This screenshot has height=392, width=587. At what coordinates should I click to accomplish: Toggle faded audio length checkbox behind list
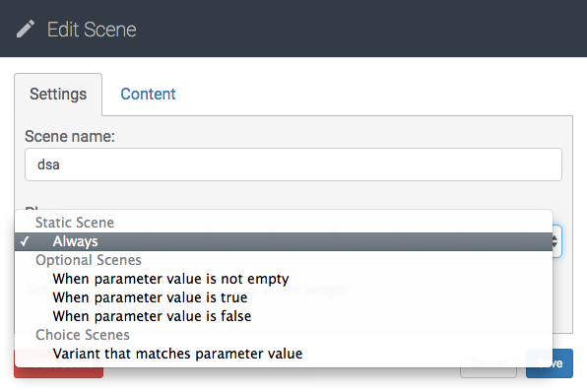pos(370,289)
